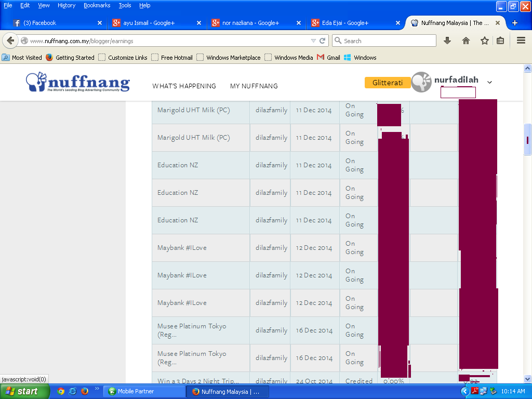Viewport: 532px width, 399px height.
Task: Click the Glitterati badge button
Action: coord(388,83)
